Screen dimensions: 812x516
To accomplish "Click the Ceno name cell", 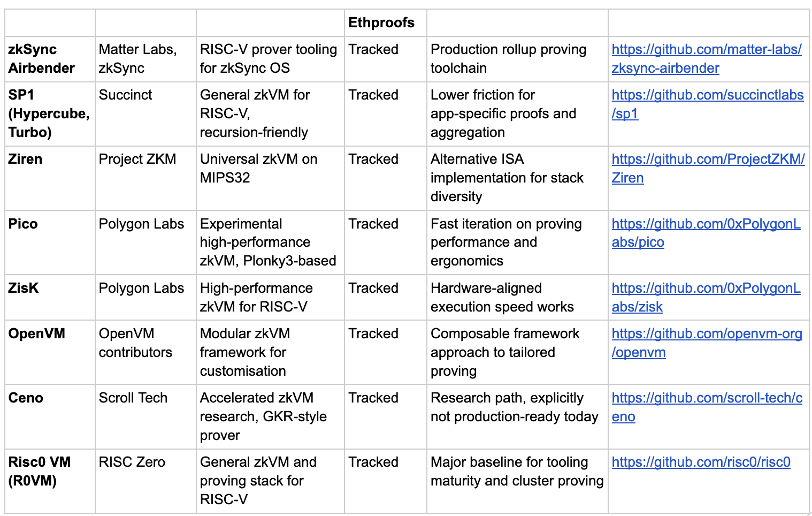I will (x=50, y=416).
